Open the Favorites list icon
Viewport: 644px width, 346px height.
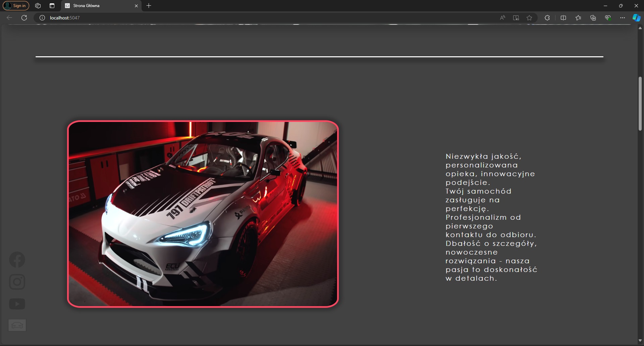tap(578, 18)
